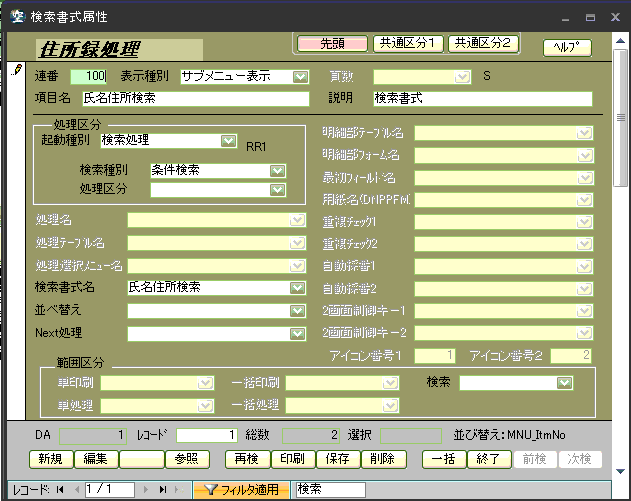
Task: Expand the 起動種別 combo box
Action: [228, 141]
